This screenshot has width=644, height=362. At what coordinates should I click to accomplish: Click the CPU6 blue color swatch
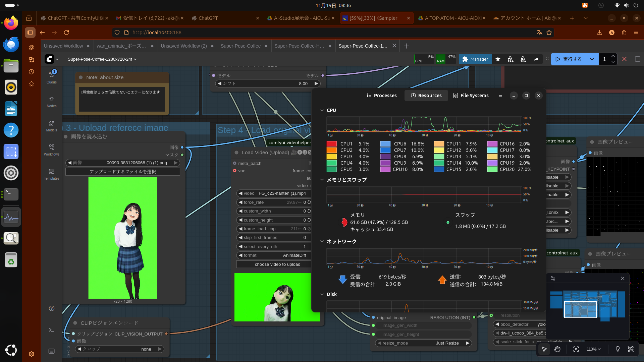tap(385, 144)
